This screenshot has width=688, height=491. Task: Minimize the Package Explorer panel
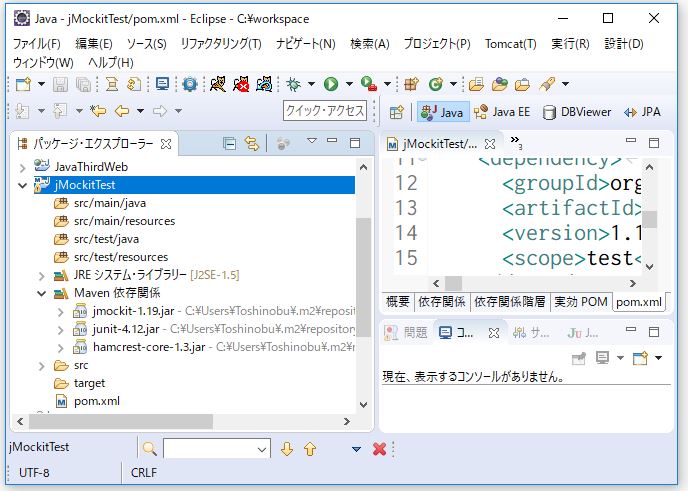[333, 141]
